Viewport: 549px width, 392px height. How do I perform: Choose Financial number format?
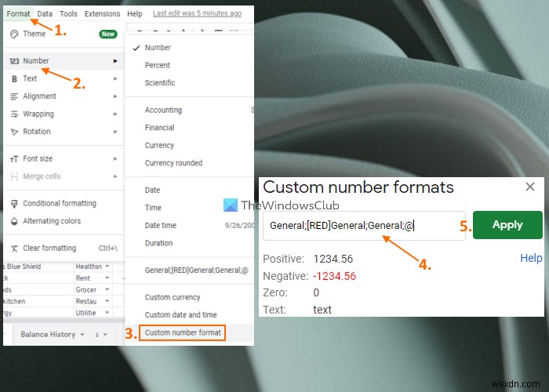190,128
